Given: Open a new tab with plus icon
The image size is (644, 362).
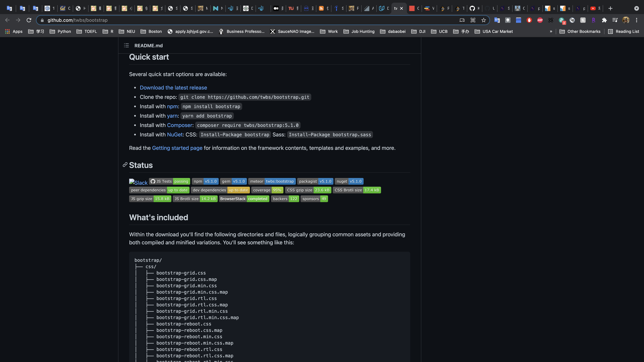Looking at the screenshot, I should click(x=610, y=8).
